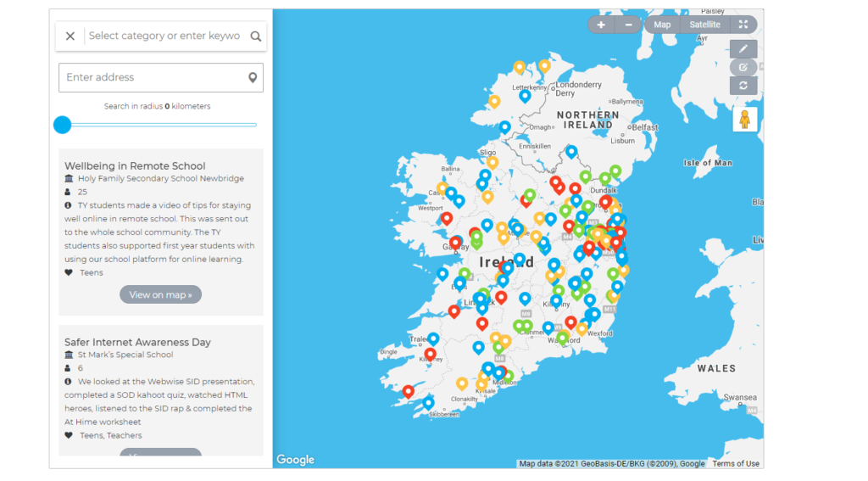Focus the category or keyword search field
This screenshot has width=868, height=481.
click(164, 36)
